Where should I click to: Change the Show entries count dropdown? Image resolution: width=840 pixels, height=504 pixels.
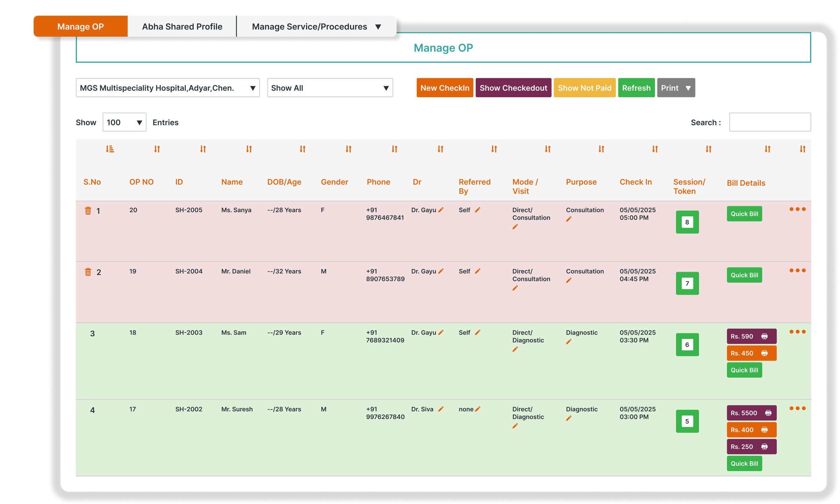(x=124, y=122)
